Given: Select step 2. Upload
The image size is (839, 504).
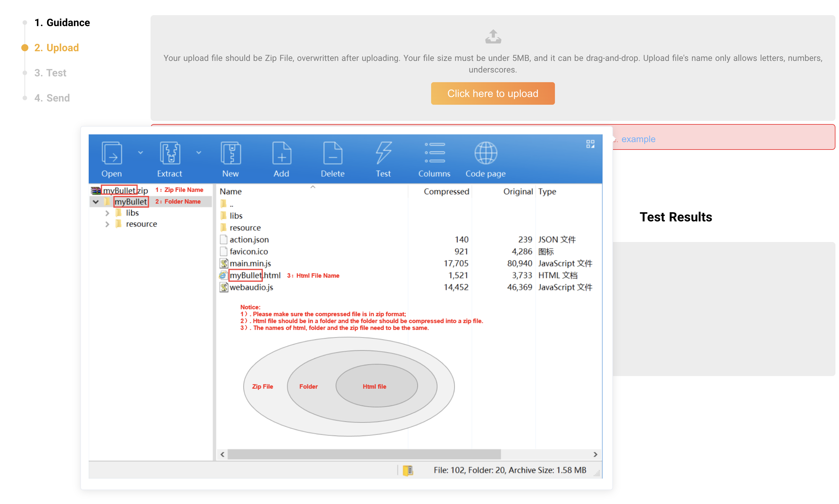Looking at the screenshot, I should [x=56, y=48].
